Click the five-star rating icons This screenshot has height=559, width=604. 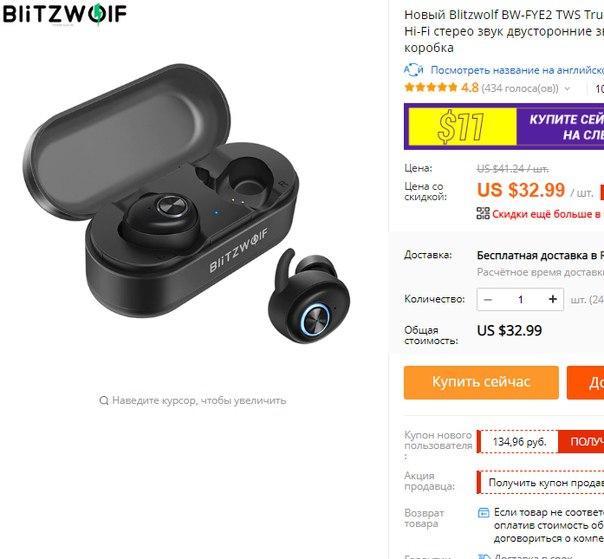(x=431, y=88)
